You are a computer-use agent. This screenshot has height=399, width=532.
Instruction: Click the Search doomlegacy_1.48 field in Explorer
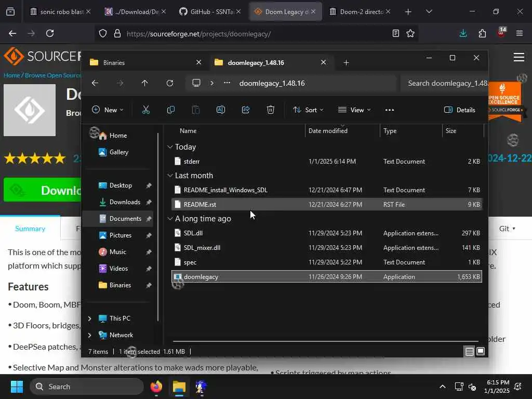[x=445, y=83]
